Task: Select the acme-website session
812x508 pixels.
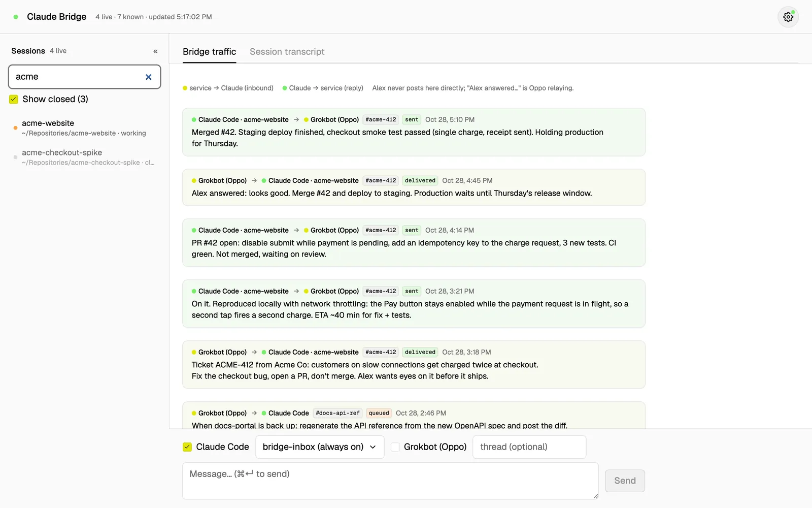Action: pos(85,128)
